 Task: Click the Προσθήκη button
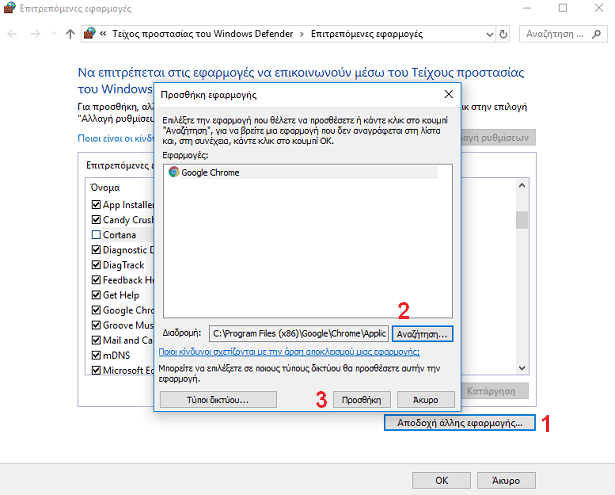click(362, 400)
